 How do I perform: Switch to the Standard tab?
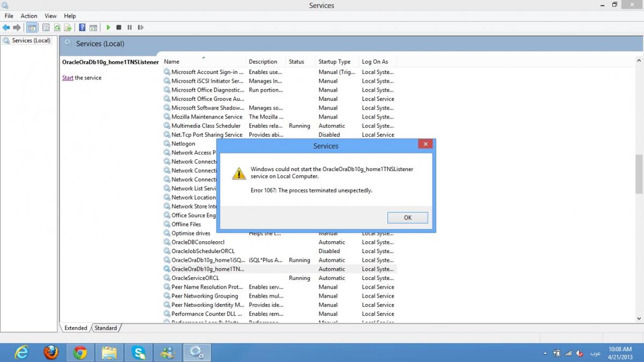coord(106,328)
